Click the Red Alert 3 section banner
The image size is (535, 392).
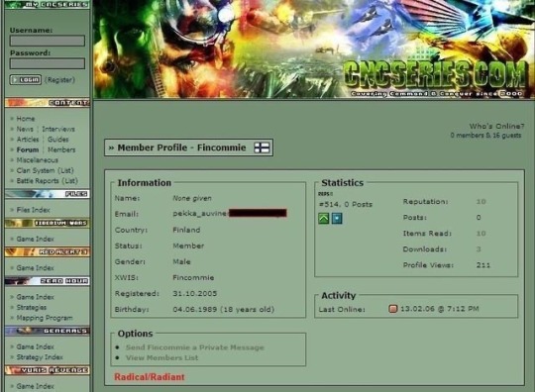click(x=48, y=252)
